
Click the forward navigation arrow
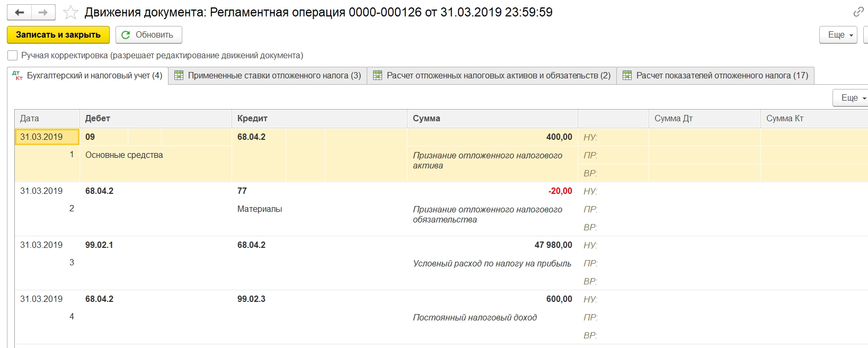click(43, 12)
